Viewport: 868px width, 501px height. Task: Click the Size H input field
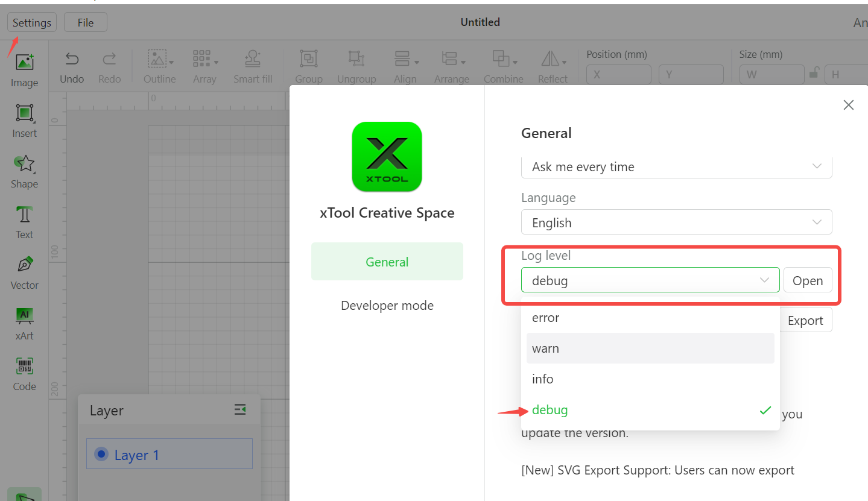click(846, 75)
